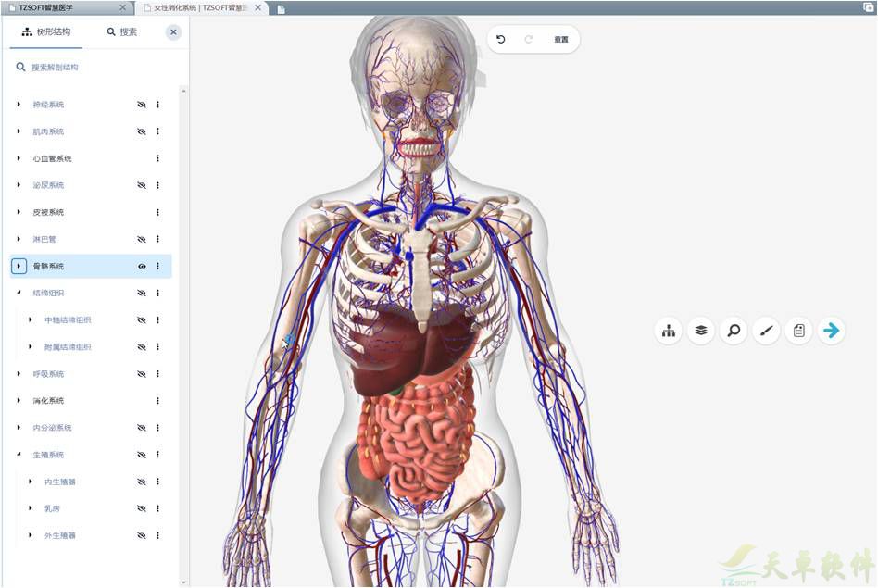Open more options for 淋巴管
The image size is (878, 588).
coord(157,239)
